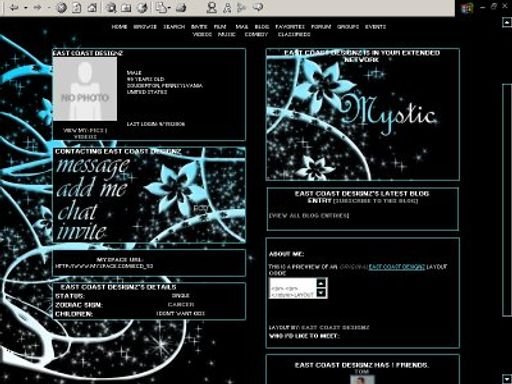Viewport: 512px width, 384px height.
Task: Open the Invite navigation link
Action: (199, 27)
